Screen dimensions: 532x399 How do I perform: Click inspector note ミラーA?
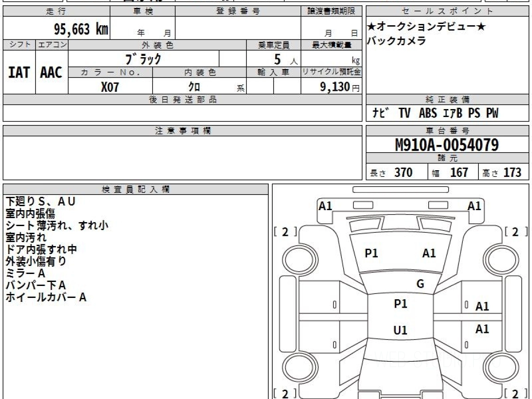click(25, 273)
